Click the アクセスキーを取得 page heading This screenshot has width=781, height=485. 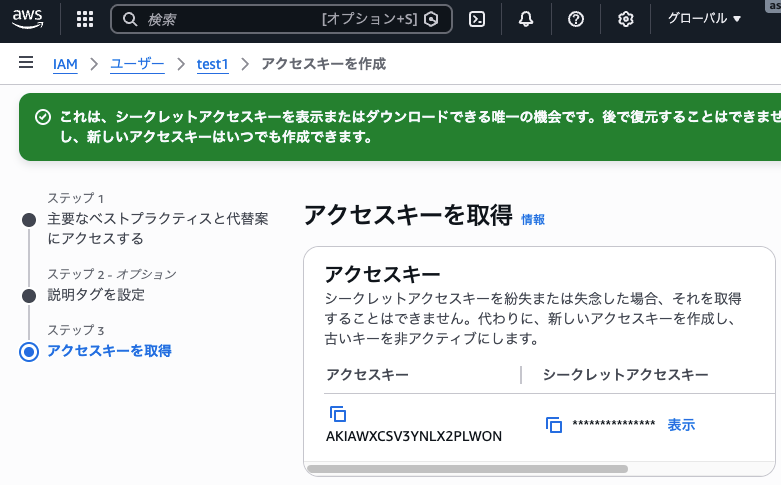[408, 215]
